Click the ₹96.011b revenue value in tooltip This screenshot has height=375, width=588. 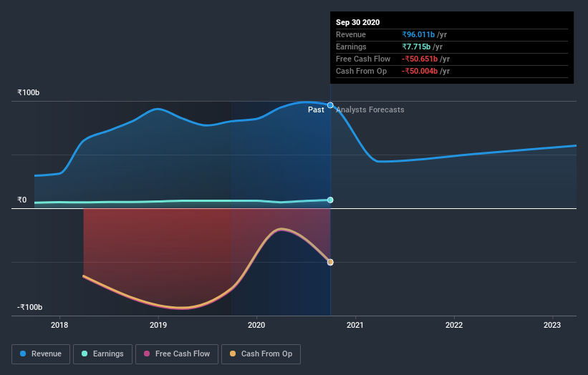418,34
